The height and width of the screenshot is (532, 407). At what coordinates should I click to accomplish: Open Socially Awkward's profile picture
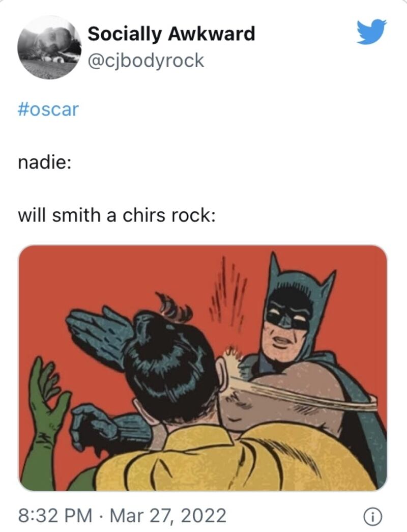coord(49,47)
